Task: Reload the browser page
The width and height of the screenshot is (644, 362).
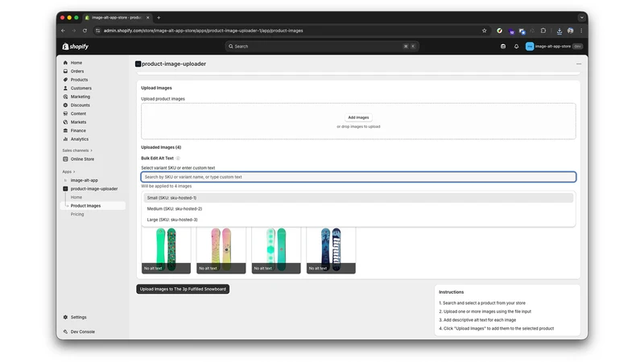Action: [85, 31]
